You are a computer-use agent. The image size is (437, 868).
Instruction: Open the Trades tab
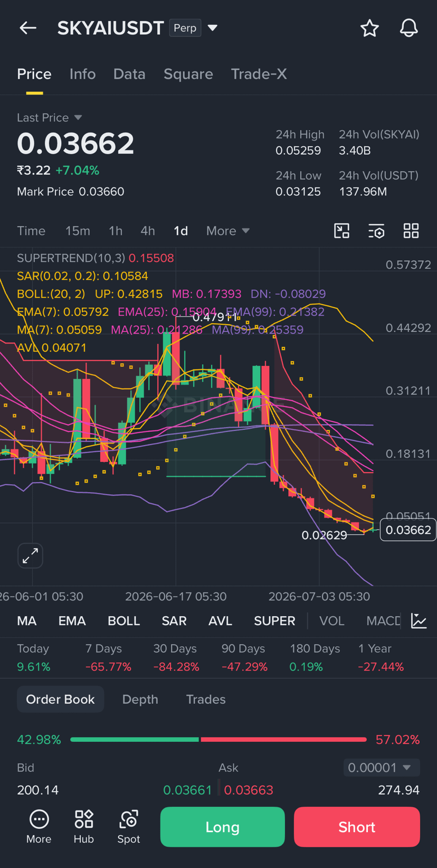click(x=206, y=699)
